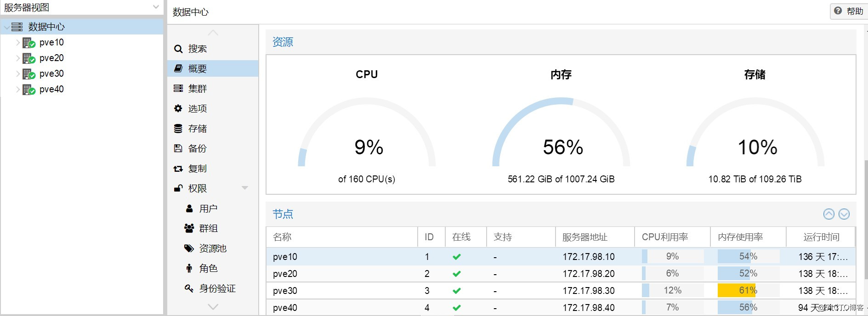Screen dimensions: 868x316
Task: Click the 群组 users icon
Action: click(x=189, y=228)
